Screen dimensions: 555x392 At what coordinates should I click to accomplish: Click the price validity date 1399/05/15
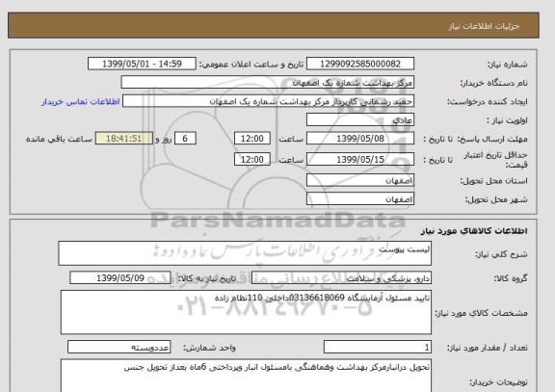coord(360,160)
